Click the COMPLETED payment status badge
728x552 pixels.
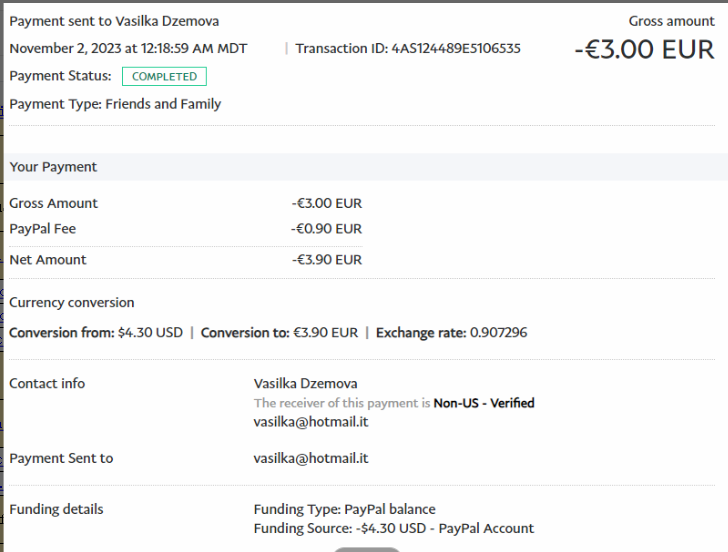tap(165, 76)
